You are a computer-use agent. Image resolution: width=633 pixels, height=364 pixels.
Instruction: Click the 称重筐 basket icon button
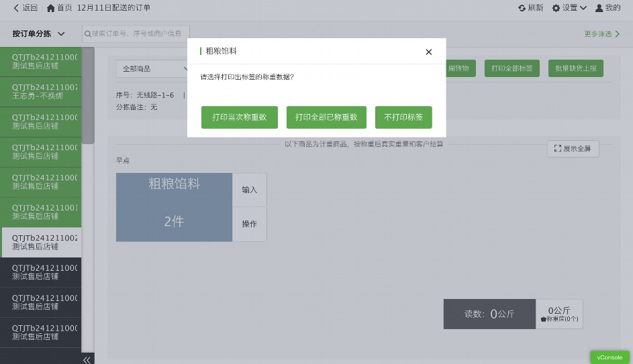[559, 314]
